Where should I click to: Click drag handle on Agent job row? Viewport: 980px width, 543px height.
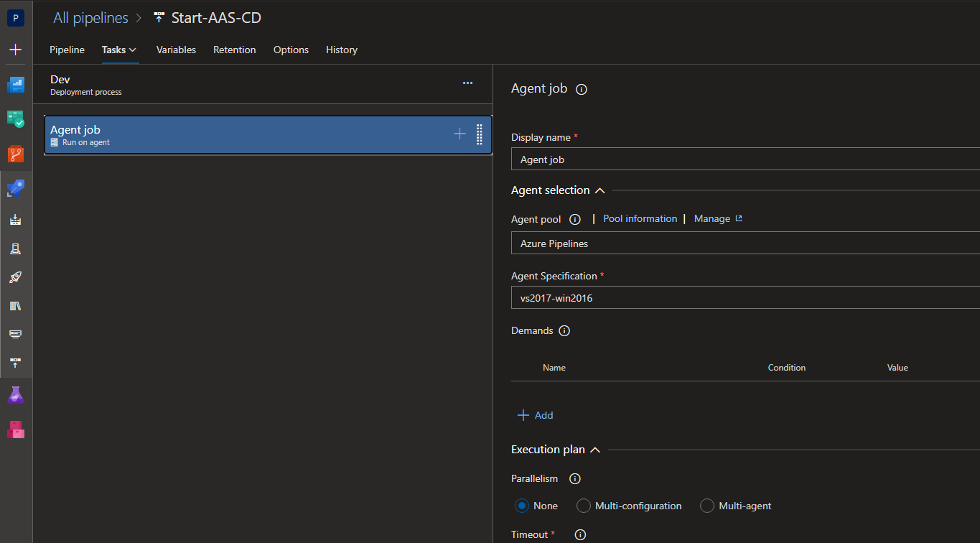[x=480, y=134]
